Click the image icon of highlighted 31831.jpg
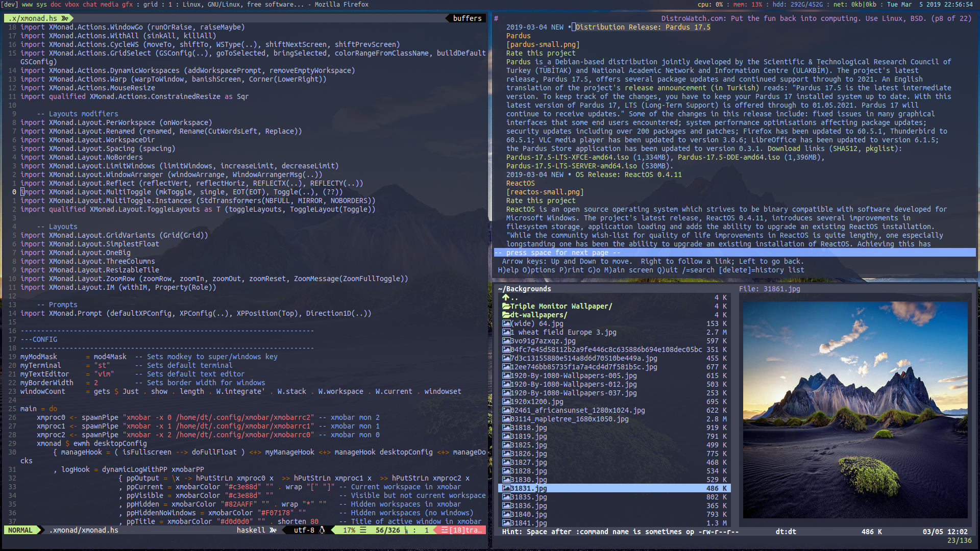This screenshot has width=980, height=551. pyautogui.click(x=506, y=488)
